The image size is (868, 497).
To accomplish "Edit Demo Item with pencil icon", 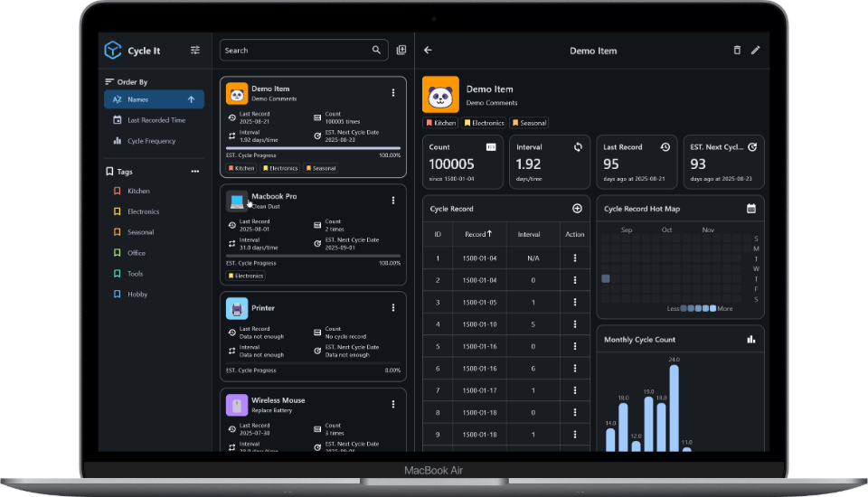I will click(x=756, y=51).
